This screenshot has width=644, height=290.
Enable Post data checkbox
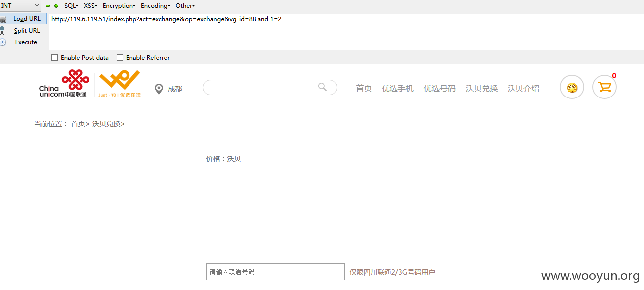pyautogui.click(x=55, y=58)
